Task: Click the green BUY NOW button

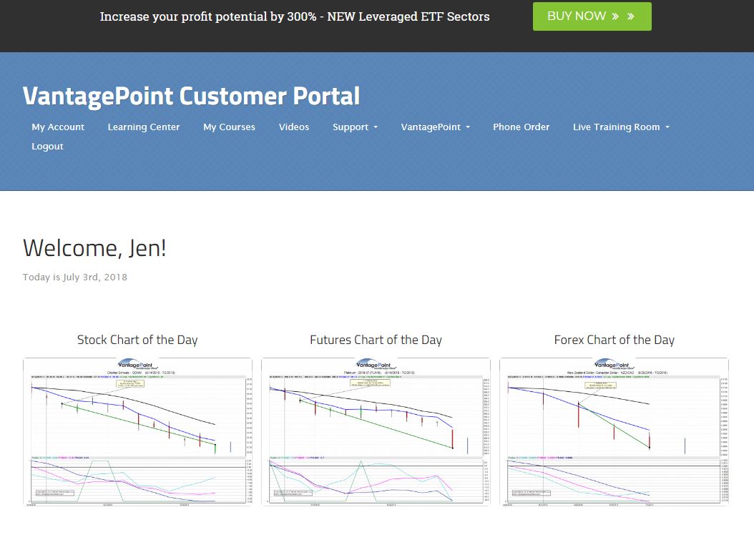Action: 592,16
